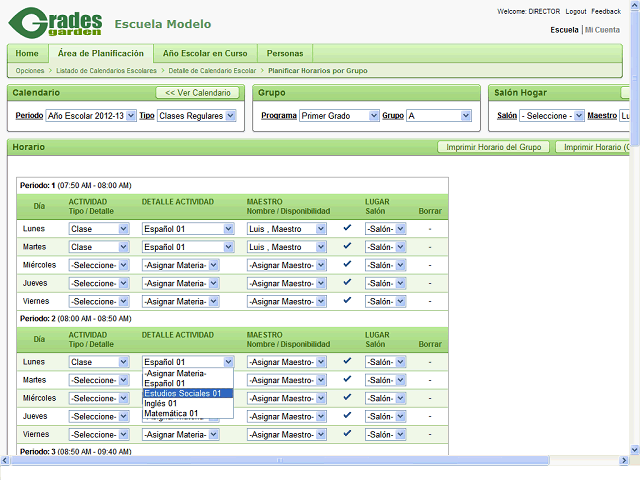Click the Miércoles availability checkmark in Periodo 1
Screen dimensions: 640x480
click(x=347, y=264)
